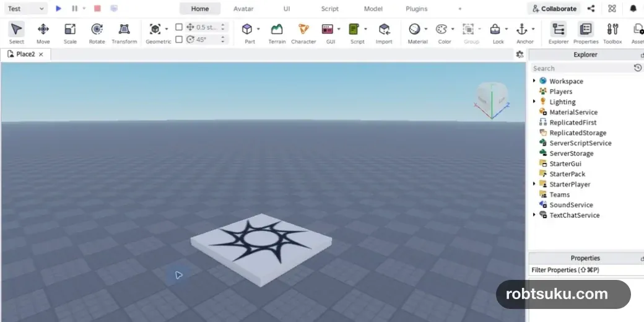Switch to the Plugins tab
Viewport: 644px width, 322px height.
coord(417,9)
